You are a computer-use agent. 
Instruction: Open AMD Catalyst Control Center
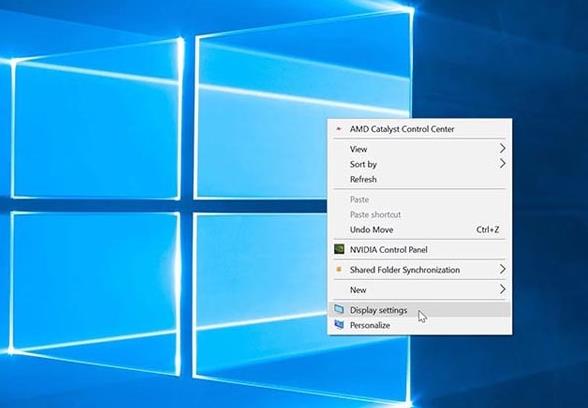[x=420, y=129]
